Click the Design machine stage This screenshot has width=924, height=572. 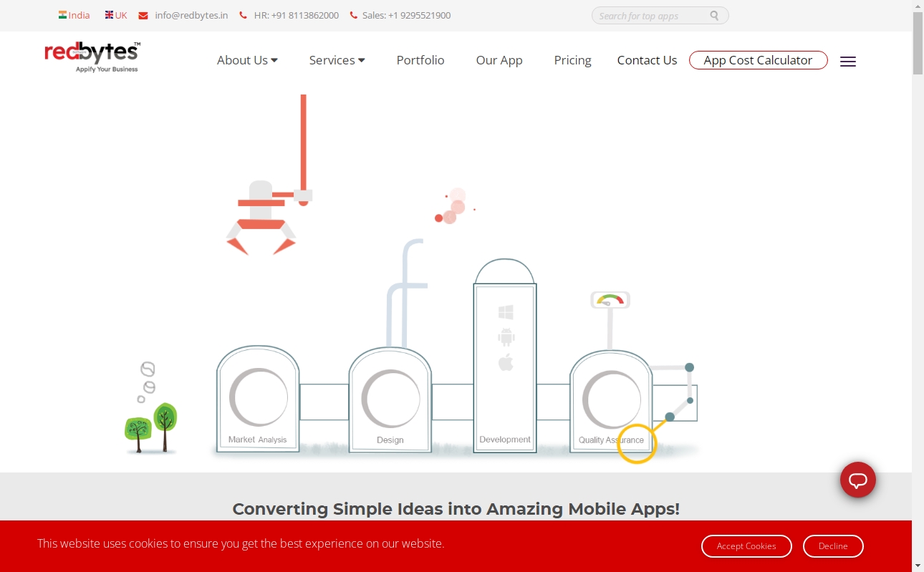[390, 399]
